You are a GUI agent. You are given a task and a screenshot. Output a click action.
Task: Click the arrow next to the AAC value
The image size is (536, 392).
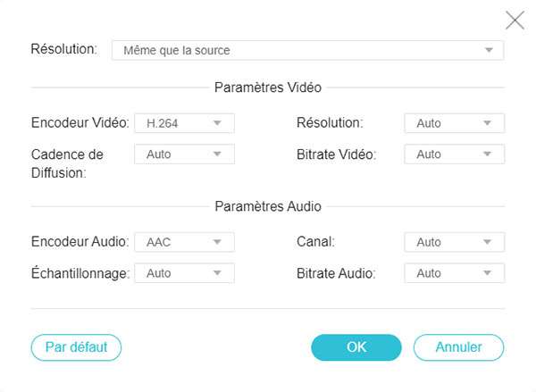point(218,242)
